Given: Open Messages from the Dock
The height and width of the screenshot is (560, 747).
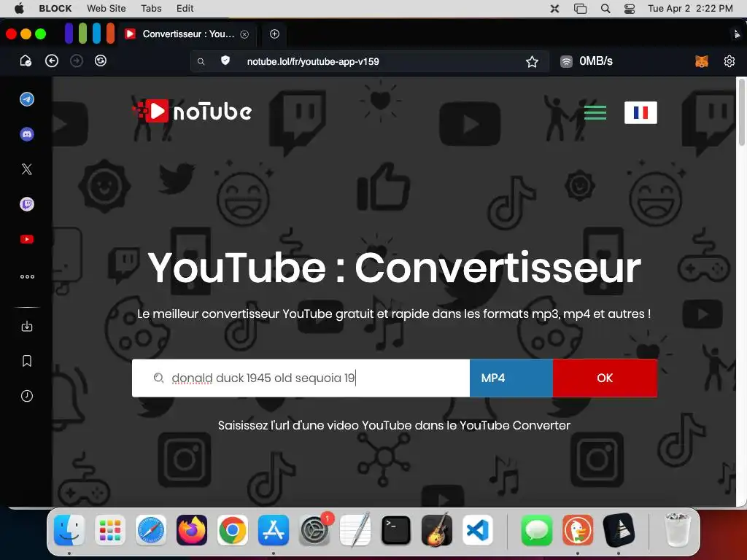Looking at the screenshot, I should click(x=536, y=530).
